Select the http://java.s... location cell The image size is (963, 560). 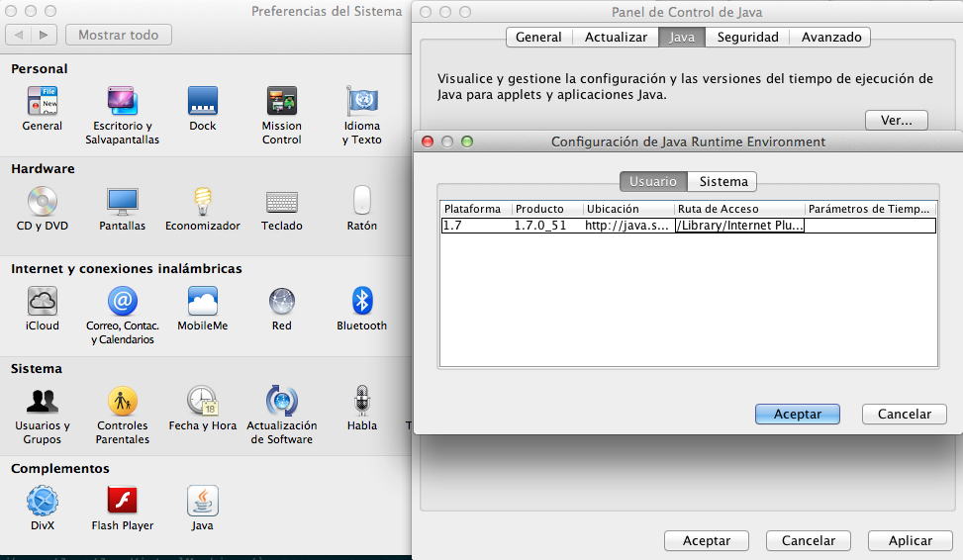click(628, 226)
